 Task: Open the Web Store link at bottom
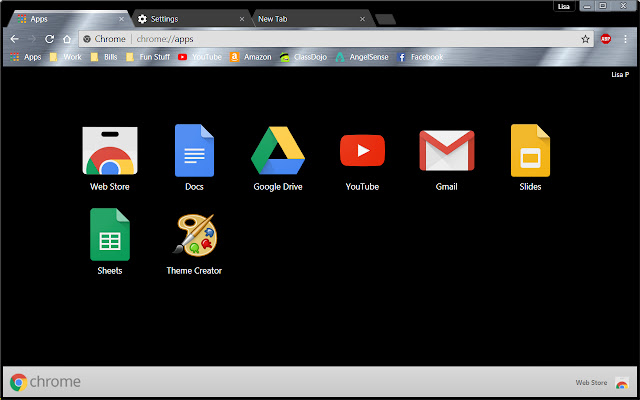click(x=591, y=382)
